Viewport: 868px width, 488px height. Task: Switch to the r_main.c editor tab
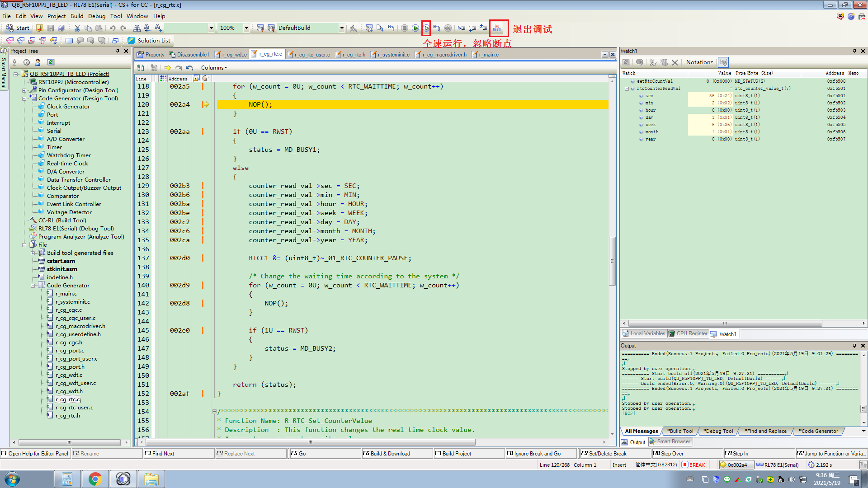point(488,54)
